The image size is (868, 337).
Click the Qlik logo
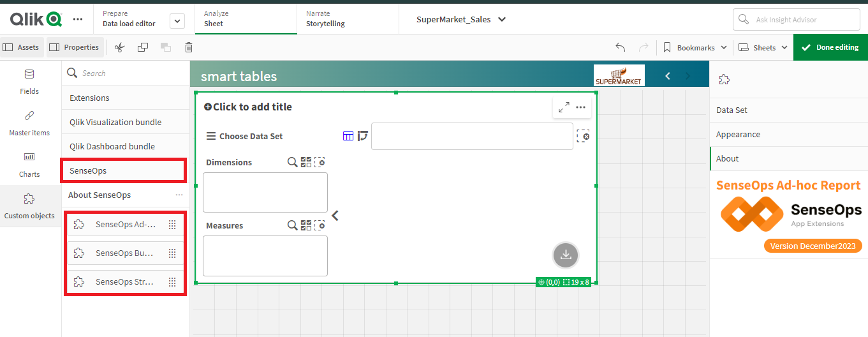pos(36,19)
